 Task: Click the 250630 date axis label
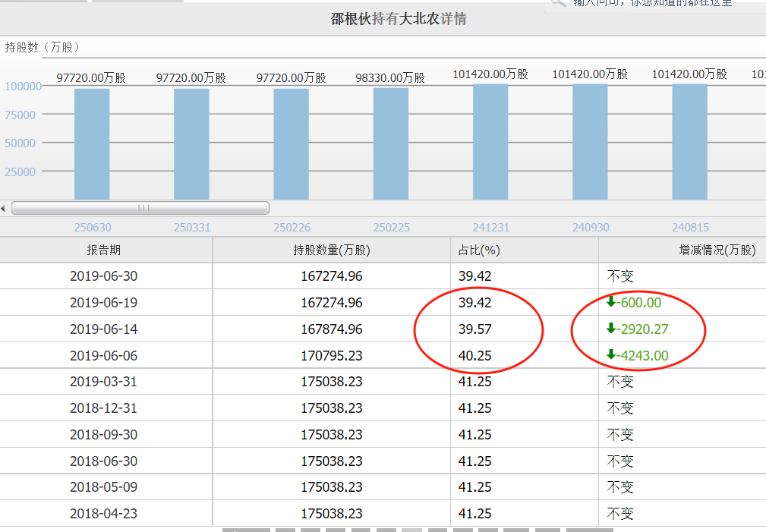click(93, 227)
